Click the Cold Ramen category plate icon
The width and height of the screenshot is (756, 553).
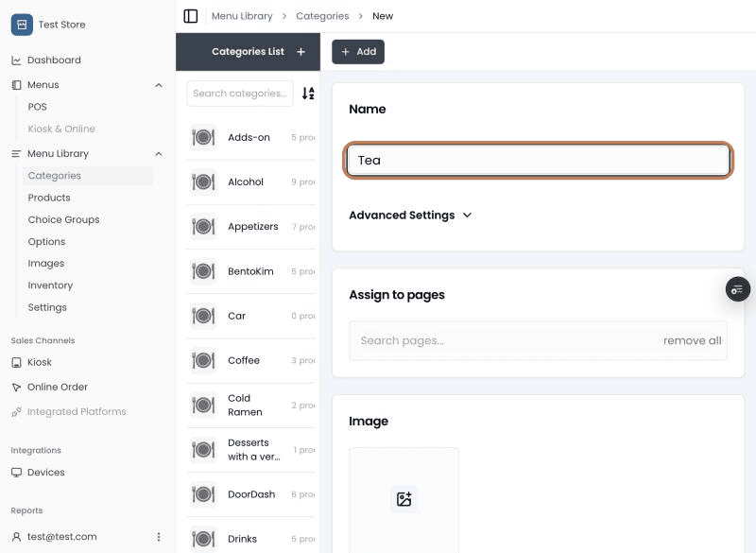(203, 405)
